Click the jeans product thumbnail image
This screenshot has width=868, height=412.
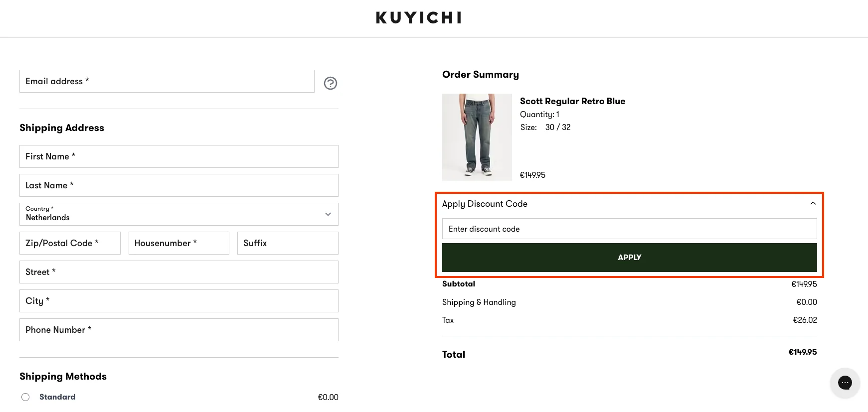(x=477, y=137)
